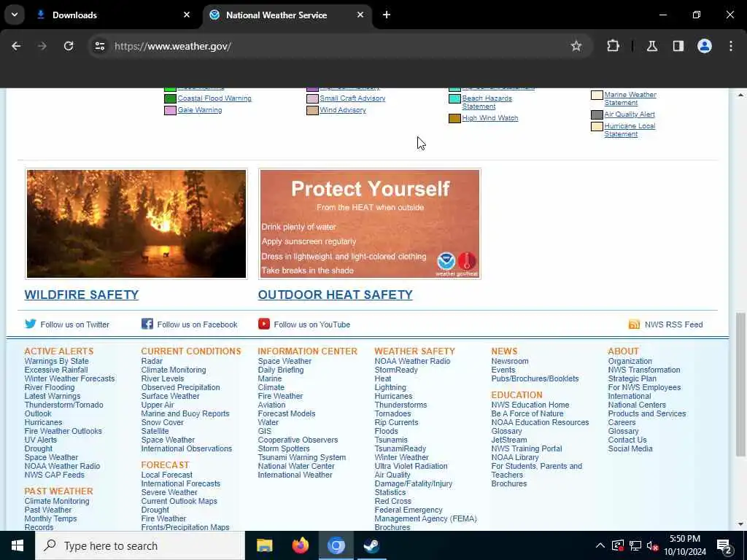This screenshot has width=747, height=560.
Task: Click the orange RSS feed icon
Action: click(x=634, y=324)
